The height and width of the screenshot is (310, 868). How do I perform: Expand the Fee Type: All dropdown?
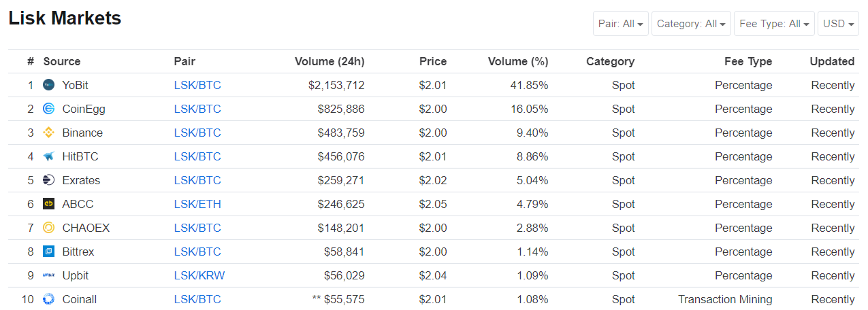pyautogui.click(x=774, y=24)
